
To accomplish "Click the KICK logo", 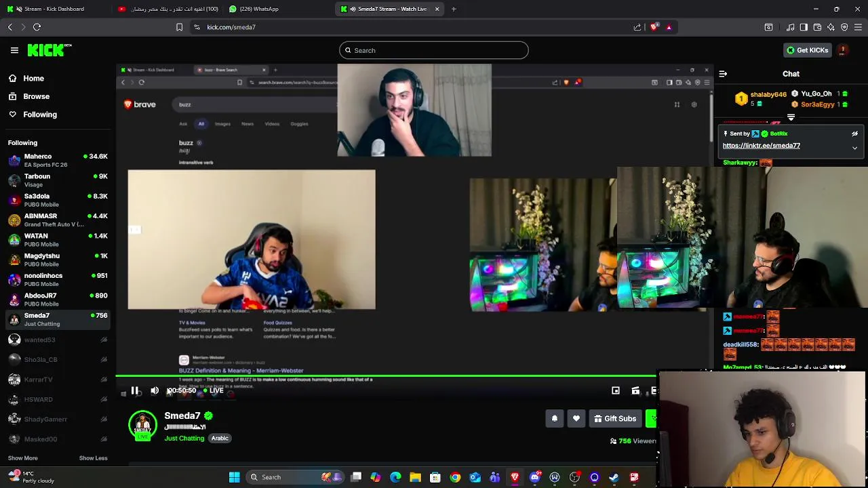I will tap(50, 50).
